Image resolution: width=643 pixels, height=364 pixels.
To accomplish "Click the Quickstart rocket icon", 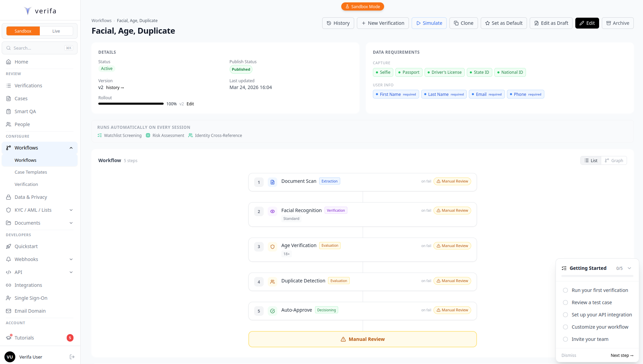I will pos(8,246).
